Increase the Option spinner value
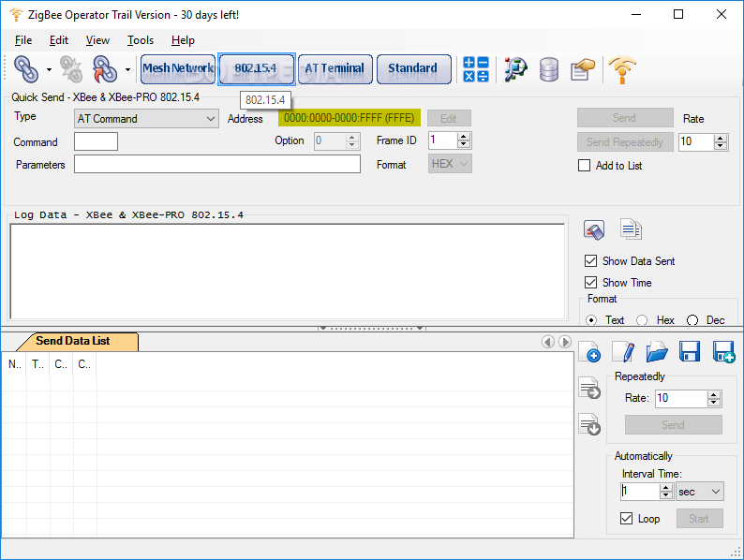 (351, 137)
